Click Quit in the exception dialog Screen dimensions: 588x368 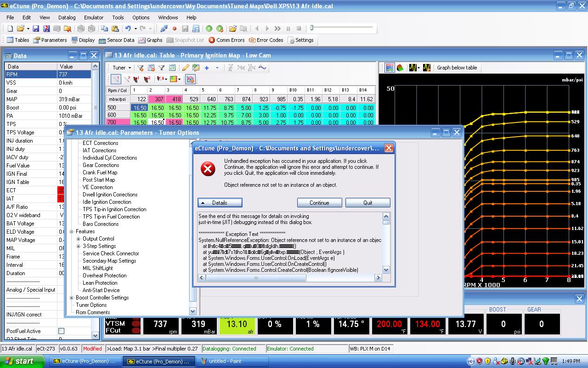point(368,203)
